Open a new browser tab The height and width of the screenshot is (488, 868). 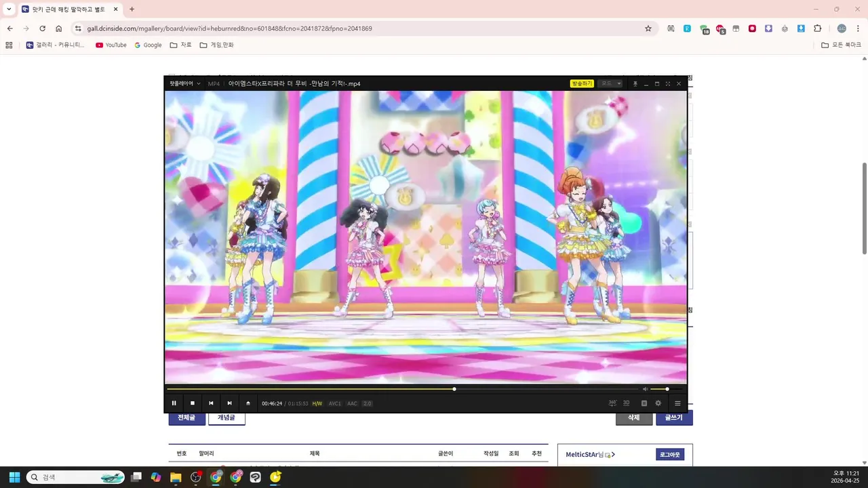tap(132, 9)
